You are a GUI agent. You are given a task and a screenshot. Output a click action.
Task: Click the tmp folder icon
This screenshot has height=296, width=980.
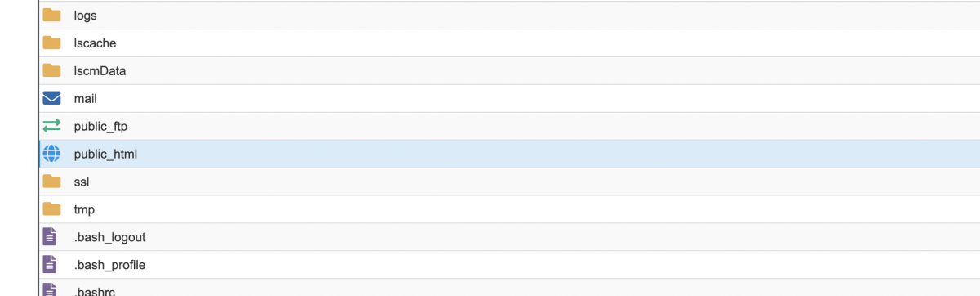(51, 209)
